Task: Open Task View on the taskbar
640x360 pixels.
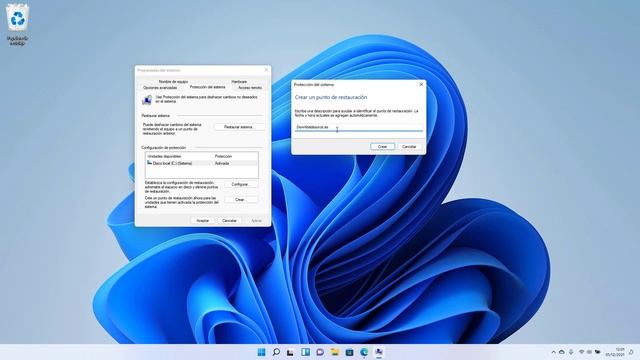Action: (x=290, y=352)
